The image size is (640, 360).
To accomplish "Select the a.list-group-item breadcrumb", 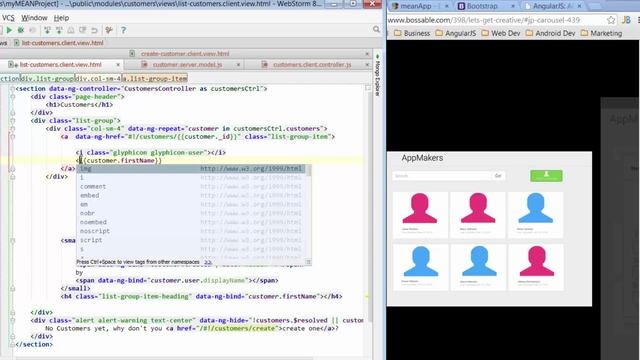I will [x=155, y=78].
